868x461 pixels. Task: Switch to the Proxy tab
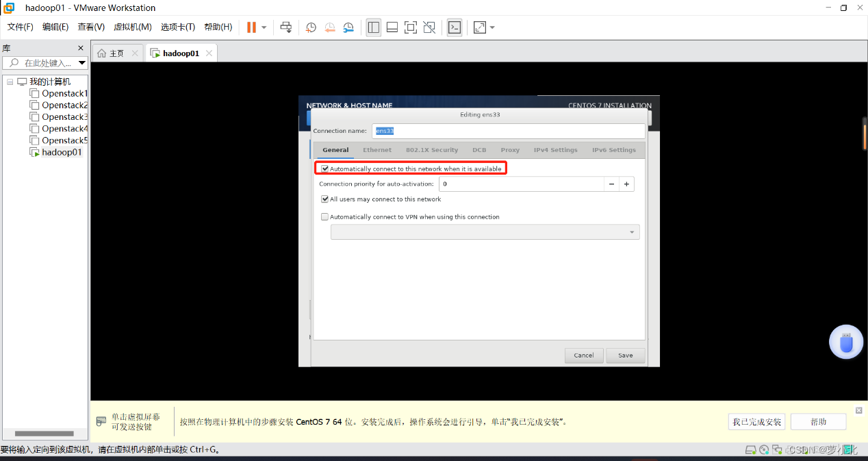pos(510,150)
